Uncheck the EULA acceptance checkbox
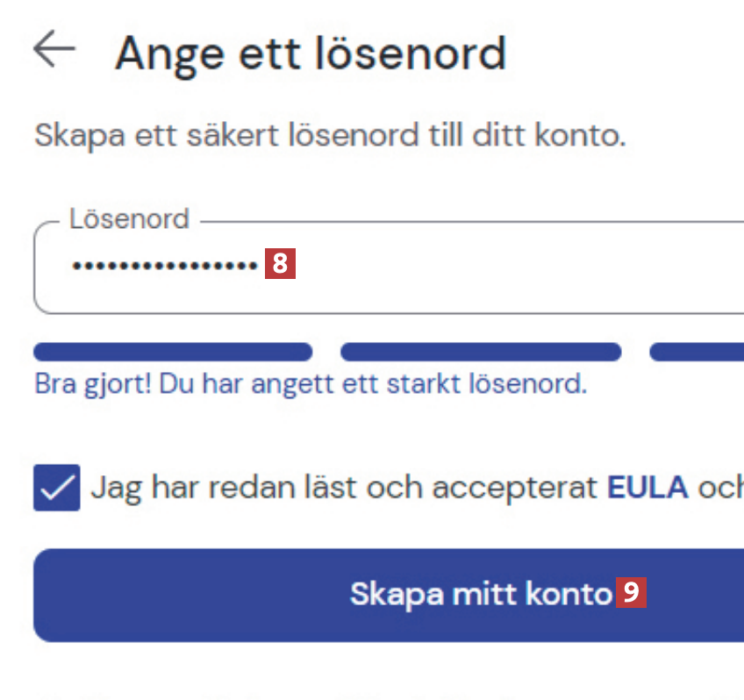The height and width of the screenshot is (700, 744). [x=57, y=488]
